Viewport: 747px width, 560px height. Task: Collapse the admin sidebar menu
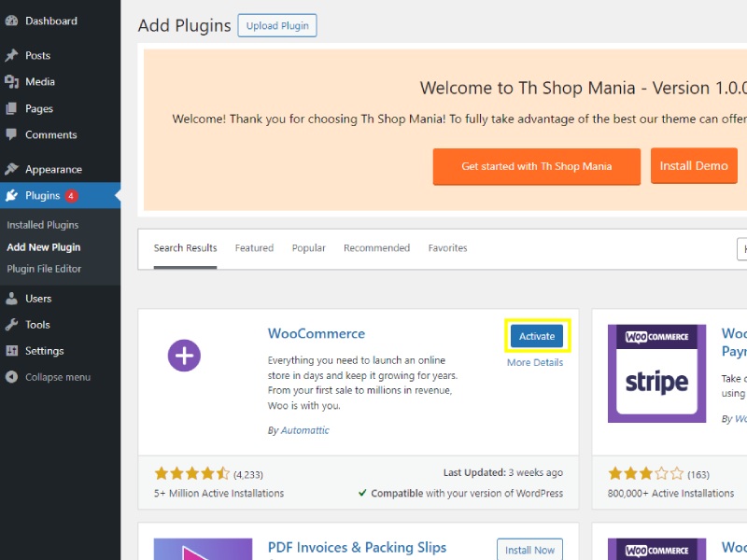click(60, 377)
